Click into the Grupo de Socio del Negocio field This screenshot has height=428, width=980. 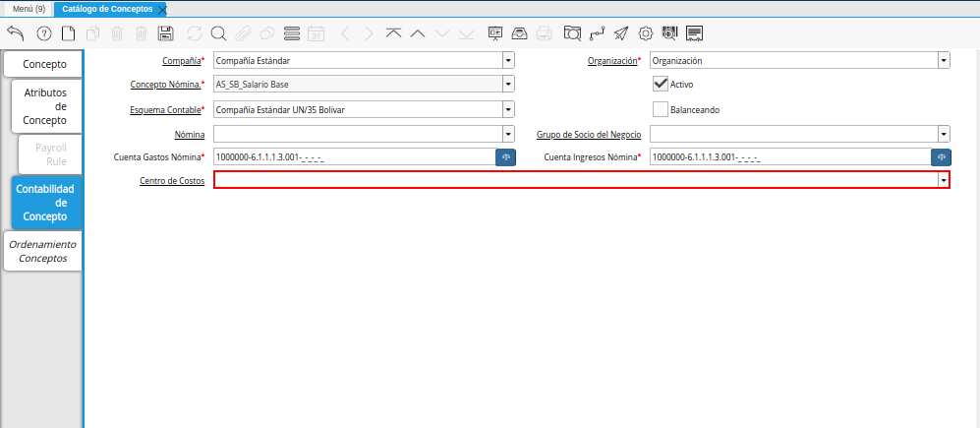(x=794, y=134)
